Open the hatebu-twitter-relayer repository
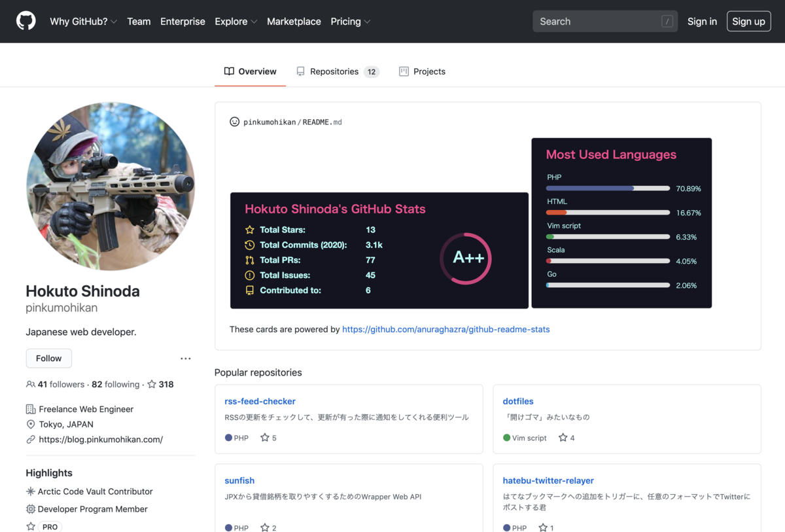 click(x=548, y=480)
